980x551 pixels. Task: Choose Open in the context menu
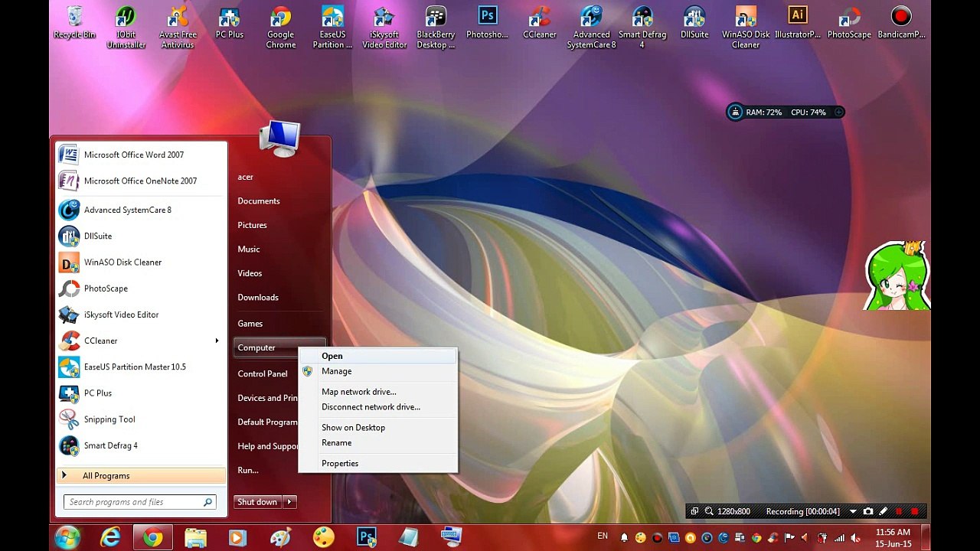click(x=378, y=356)
